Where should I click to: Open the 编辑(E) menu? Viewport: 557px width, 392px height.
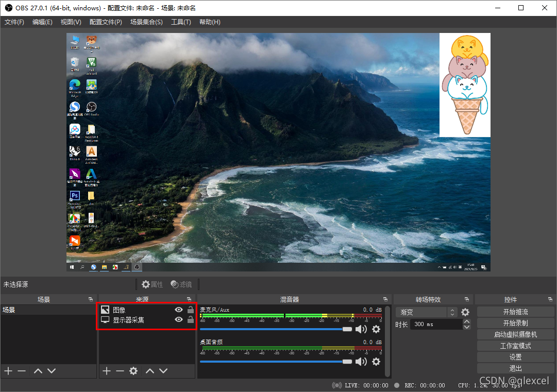[x=42, y=22]
